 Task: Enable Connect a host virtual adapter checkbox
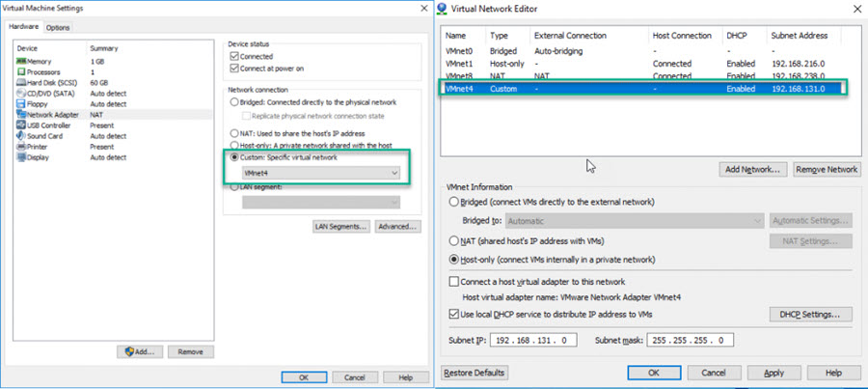coord(454,282)
